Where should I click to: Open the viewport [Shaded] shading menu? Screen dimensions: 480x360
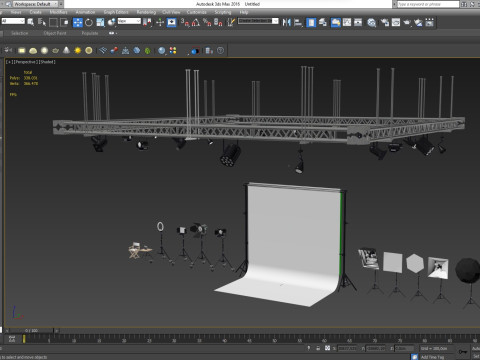tap(47, 62)
